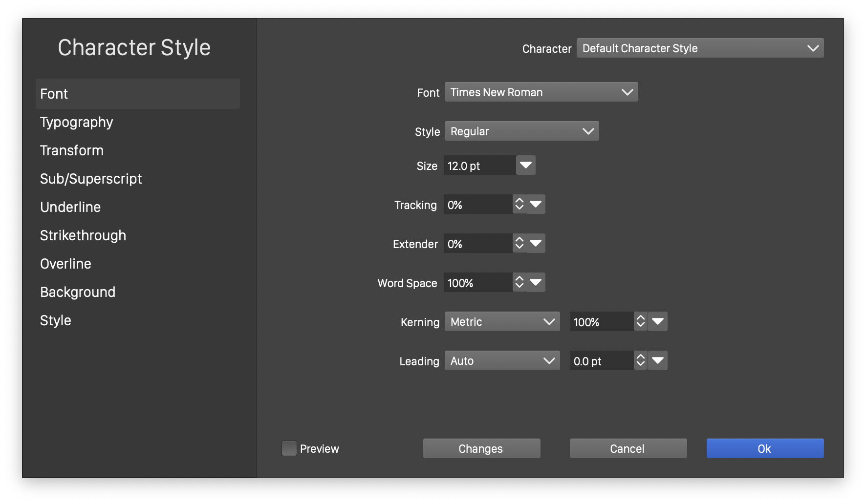Open the Character style dropdown
Screen dimensions: 866x504
pyautogui.click(x=700, y=48)
